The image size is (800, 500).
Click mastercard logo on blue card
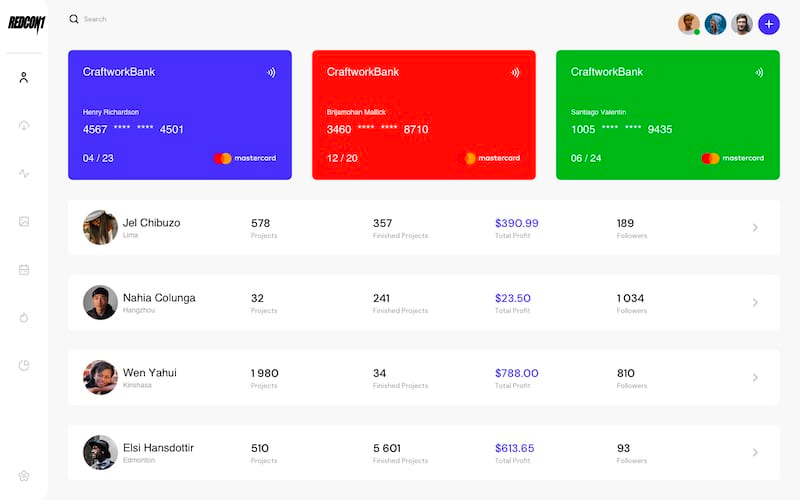tap(245, 158)
